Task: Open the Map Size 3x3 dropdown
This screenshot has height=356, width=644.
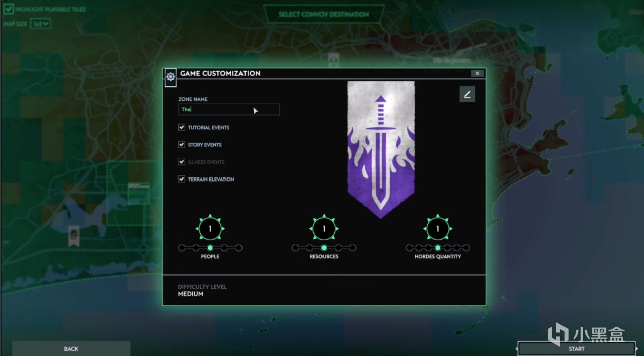Action: pyautogui.click(x=41, y=23)
